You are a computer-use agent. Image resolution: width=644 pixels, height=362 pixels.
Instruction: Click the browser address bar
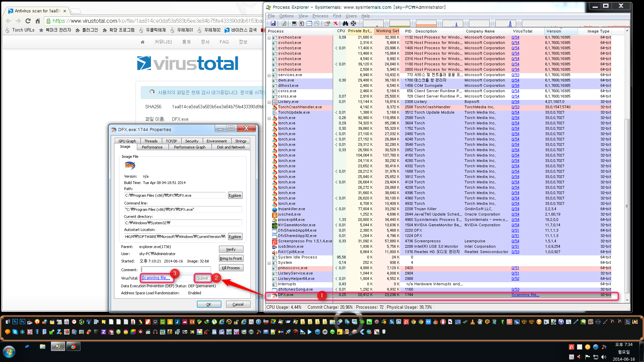click(154, 21)
